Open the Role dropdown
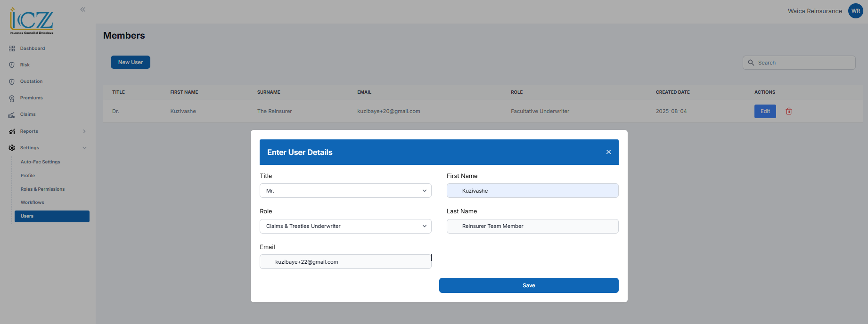Image resolution: width=868 pixels, height=324 pixels. click(x=345, y=226)
